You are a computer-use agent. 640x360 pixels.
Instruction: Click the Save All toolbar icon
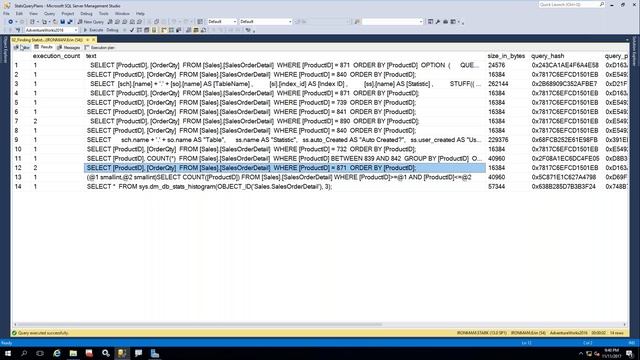70,22
